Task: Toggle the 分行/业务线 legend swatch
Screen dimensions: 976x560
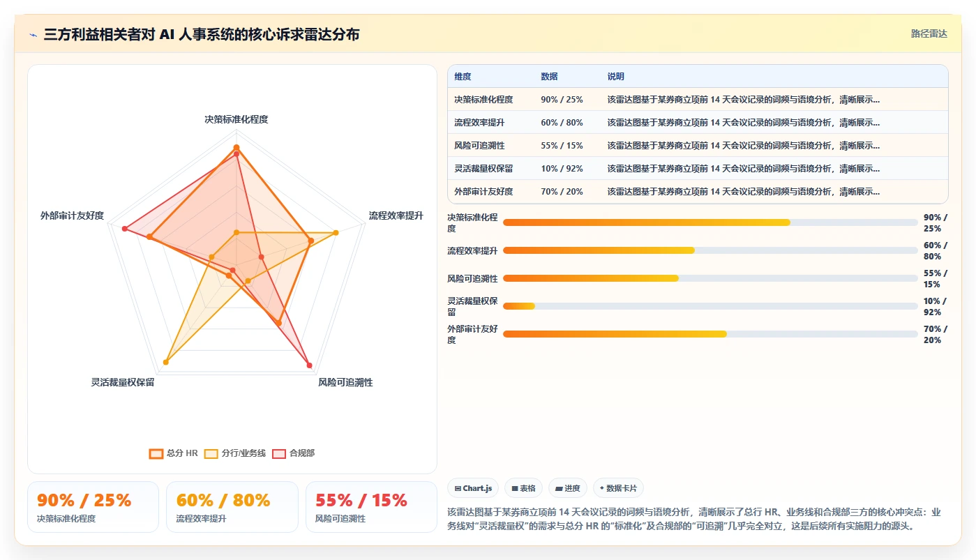Action: (x=211, y=453)
